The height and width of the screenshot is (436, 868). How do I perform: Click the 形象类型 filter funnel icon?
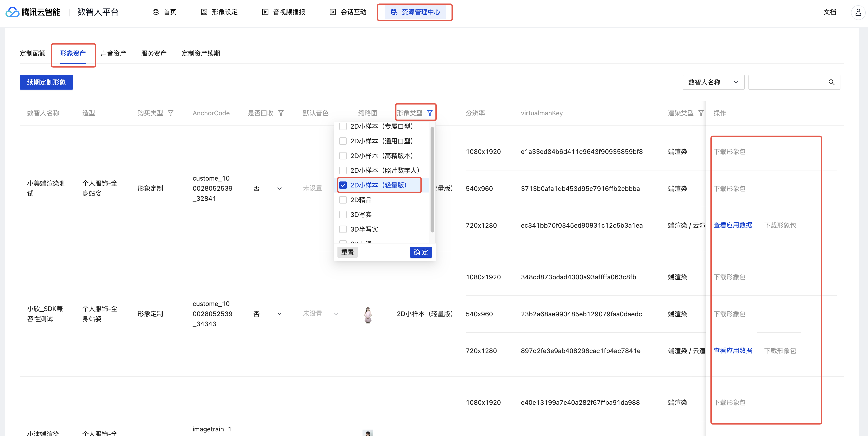430,113
